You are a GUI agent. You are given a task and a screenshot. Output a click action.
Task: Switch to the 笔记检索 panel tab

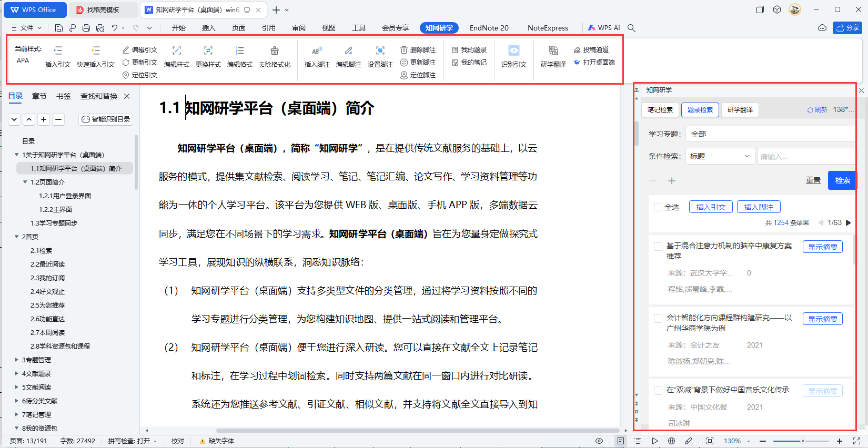pyautogui.click(x=660, y=110)
